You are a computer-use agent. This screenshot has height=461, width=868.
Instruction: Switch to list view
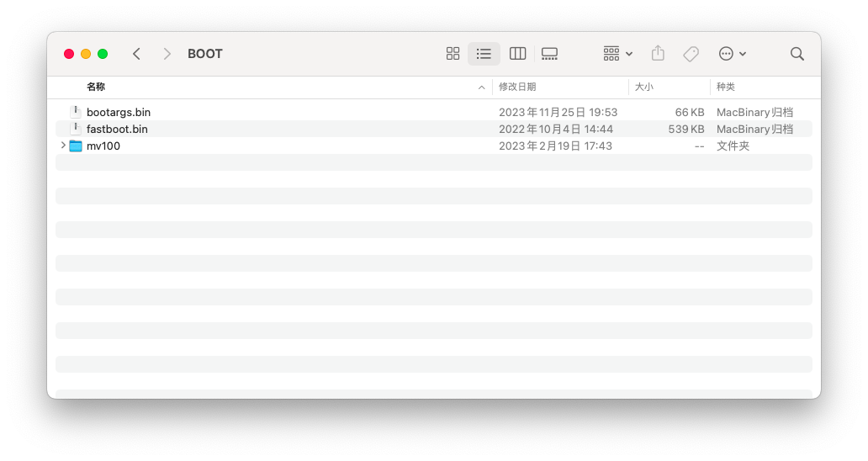pos(484,54)
